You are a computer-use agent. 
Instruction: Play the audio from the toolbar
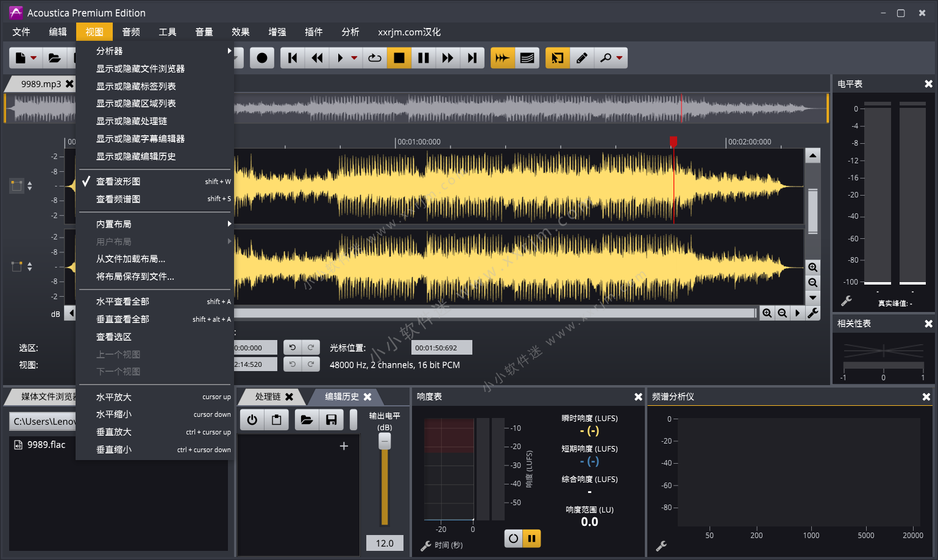pyautogui.click(x=340, y=58)
